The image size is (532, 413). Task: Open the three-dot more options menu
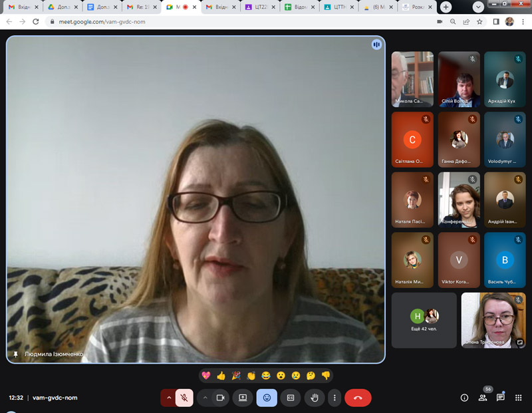click(334, 398)
